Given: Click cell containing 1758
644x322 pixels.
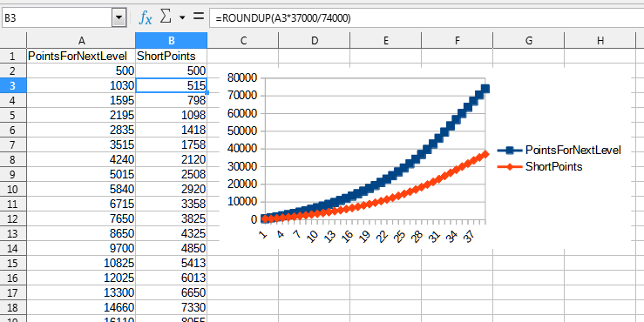Looking at the screenshot, I should [172, 144].
